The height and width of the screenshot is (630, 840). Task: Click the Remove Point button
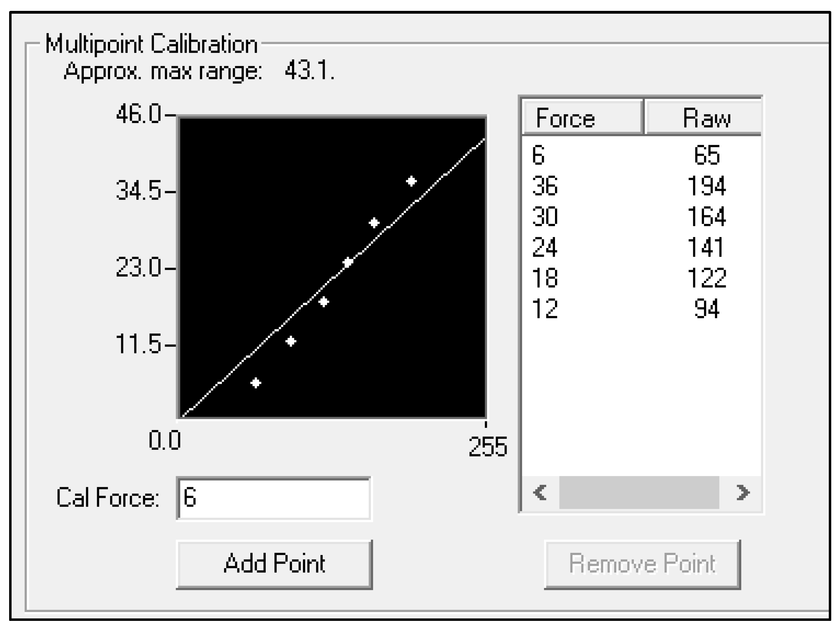tap(642, 564)
